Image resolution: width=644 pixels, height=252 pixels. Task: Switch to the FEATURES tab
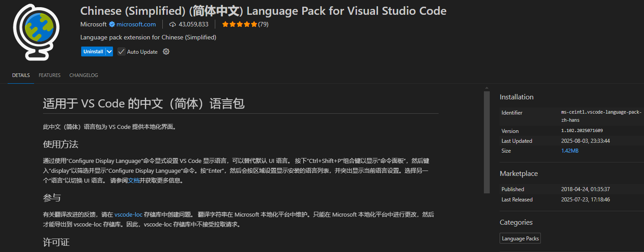[49, 75]
